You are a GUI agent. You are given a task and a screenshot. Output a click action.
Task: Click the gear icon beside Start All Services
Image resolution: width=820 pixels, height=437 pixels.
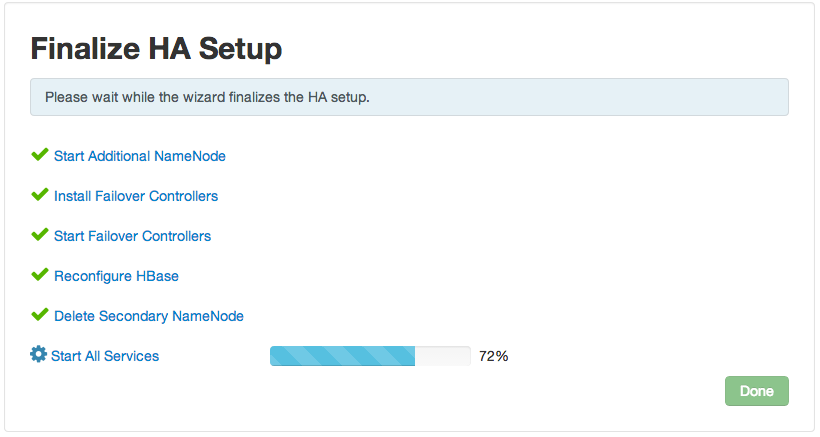(x=38, y=354)
